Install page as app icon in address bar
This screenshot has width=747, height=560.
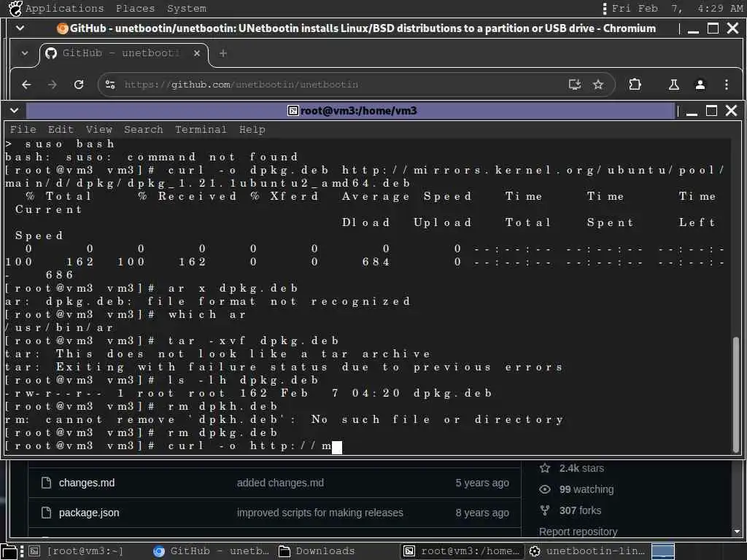pyautogui.click(x=575, y=85)
